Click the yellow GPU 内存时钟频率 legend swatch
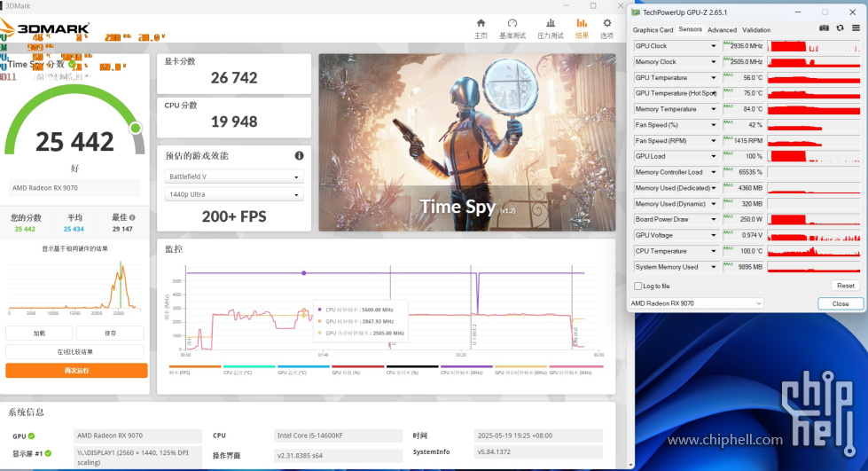 tap(521, 366)
